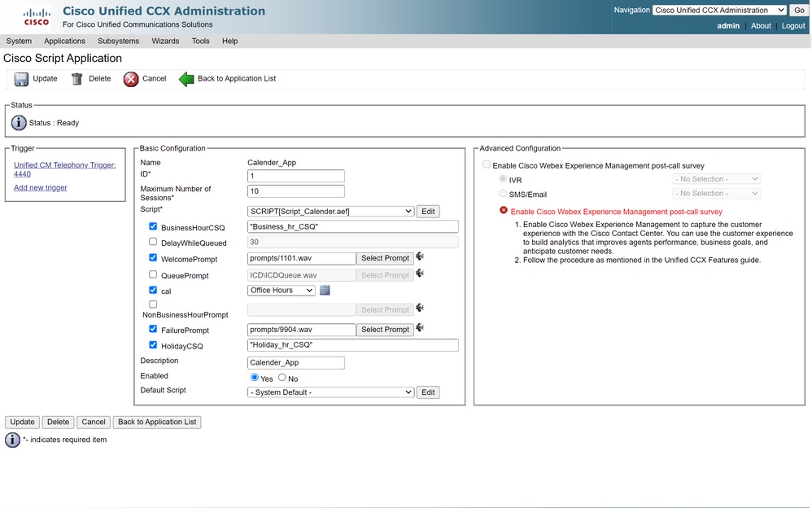Select the IVR radio button
Viewport: 812px width, 508px height.
[x=503, y=179]
